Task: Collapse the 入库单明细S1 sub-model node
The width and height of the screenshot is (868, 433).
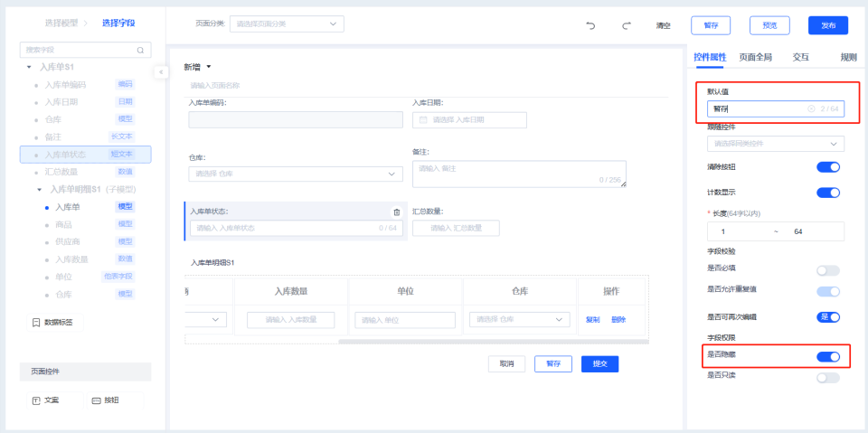Action: (x=39, y=189)
